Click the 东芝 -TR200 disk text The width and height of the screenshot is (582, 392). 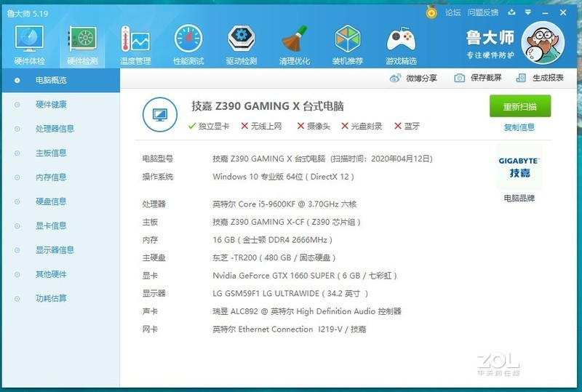point(274,257)
